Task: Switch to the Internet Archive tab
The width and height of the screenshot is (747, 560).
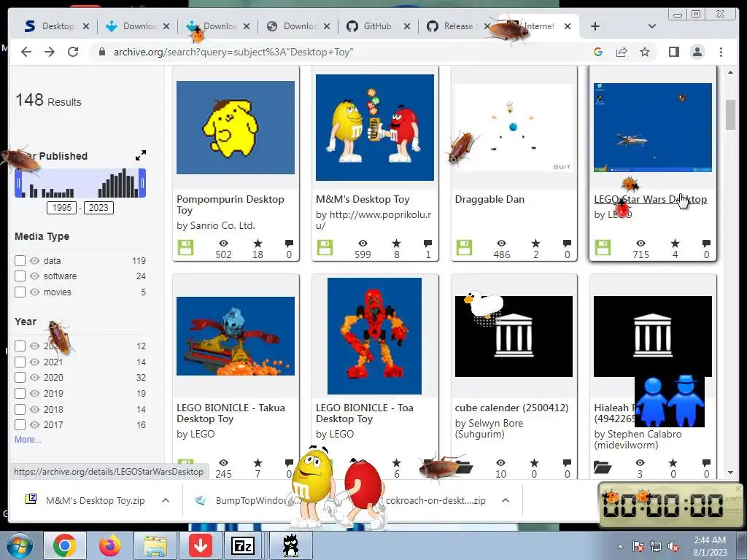Action: [x=538, y=26]
